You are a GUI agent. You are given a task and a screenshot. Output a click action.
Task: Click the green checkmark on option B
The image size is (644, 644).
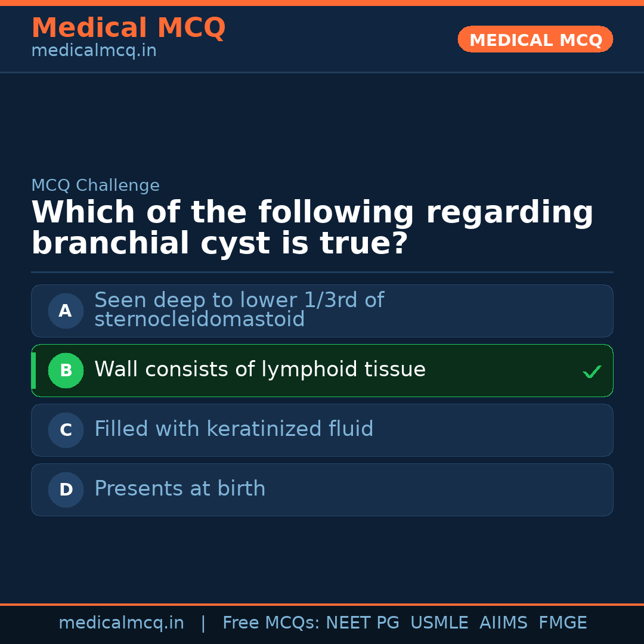point(592,371)
